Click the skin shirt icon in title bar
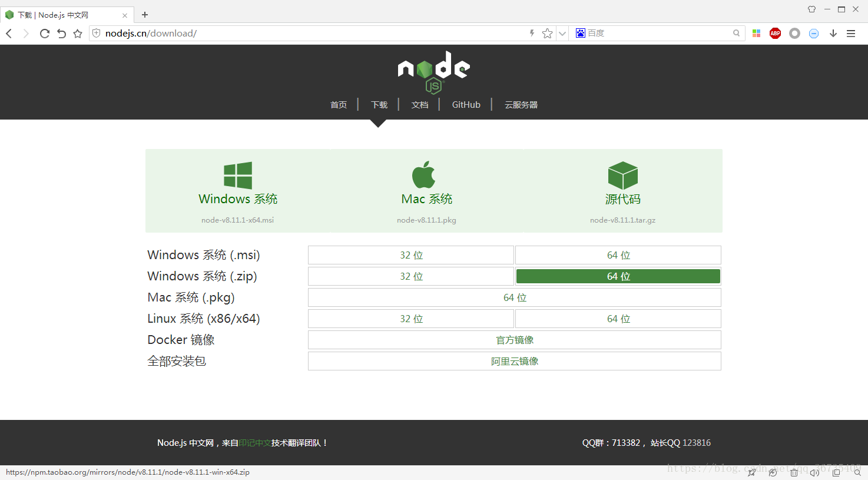 pos(811,9)
